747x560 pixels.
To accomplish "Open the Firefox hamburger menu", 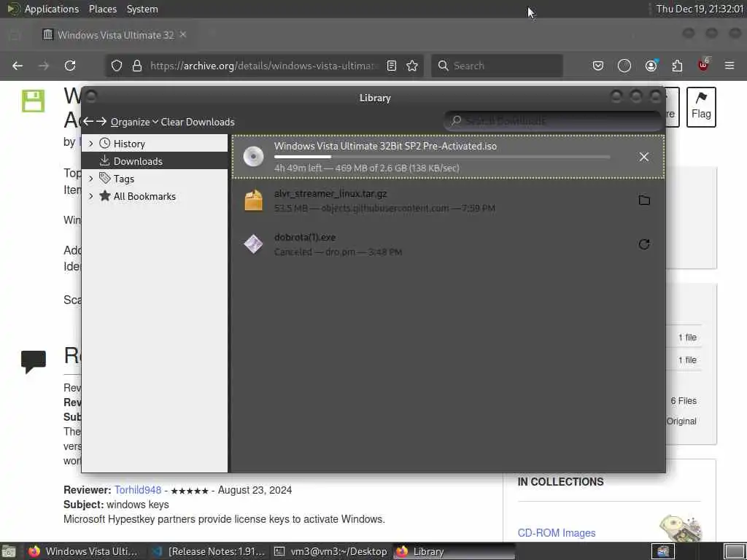I will [729, 66].
